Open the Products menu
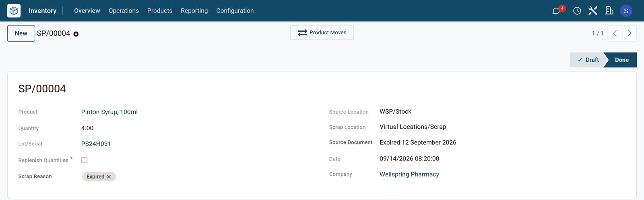 pyautogui.click(x=160, y=11)
